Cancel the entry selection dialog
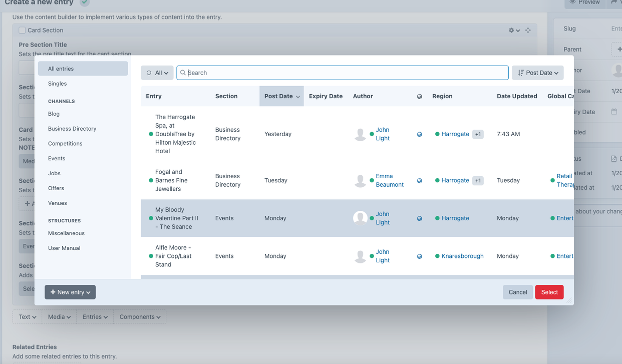This screenshot has height=364, width=622. point(517,292)
